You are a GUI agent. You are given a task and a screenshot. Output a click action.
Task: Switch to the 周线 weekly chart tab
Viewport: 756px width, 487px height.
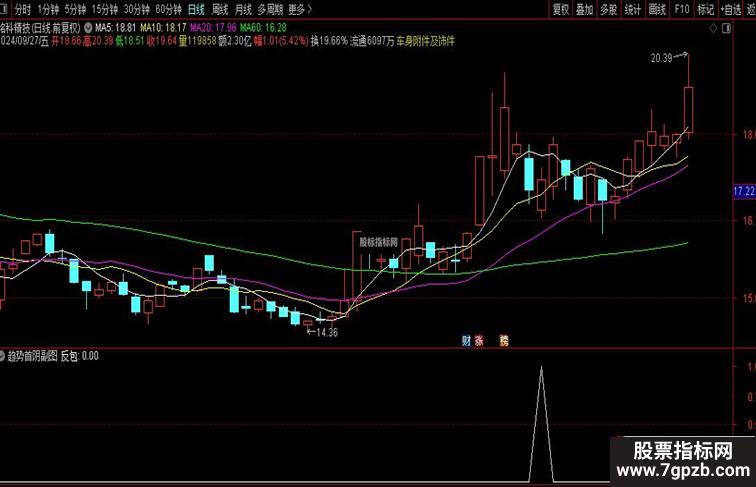(220, 9)
